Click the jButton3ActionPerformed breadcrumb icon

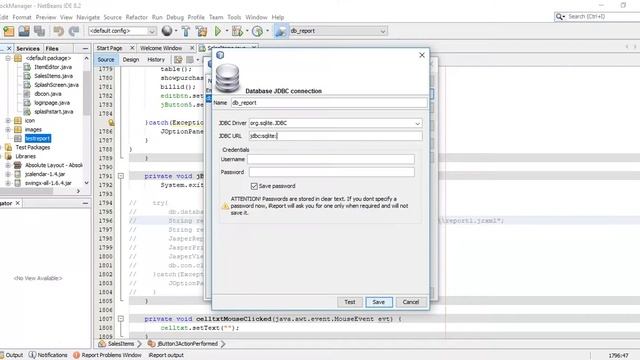(x=152, y=344)
